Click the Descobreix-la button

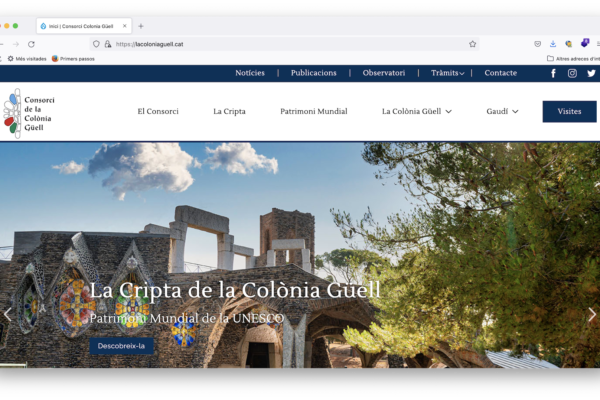click(121, 347)
